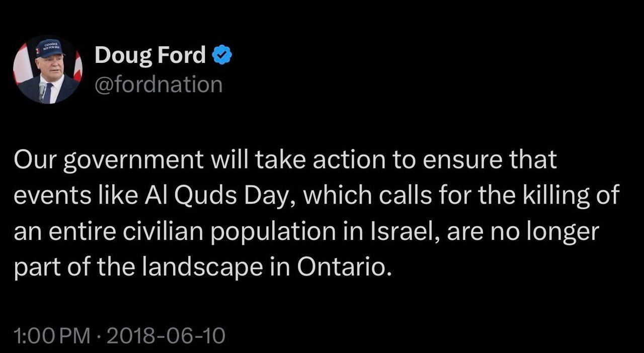Click the words "Our government" in the tweet

108,161
